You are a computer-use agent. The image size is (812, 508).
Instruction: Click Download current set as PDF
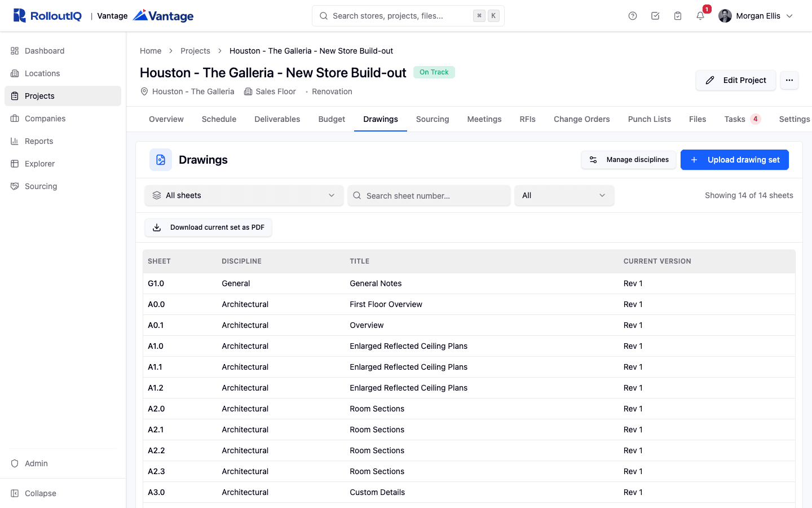coord(209,227)
